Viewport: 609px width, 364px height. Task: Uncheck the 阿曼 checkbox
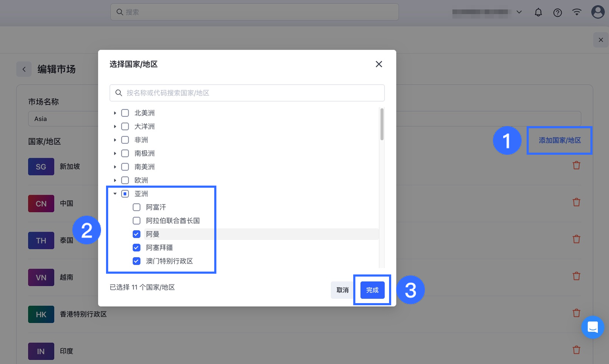point(136,234)
